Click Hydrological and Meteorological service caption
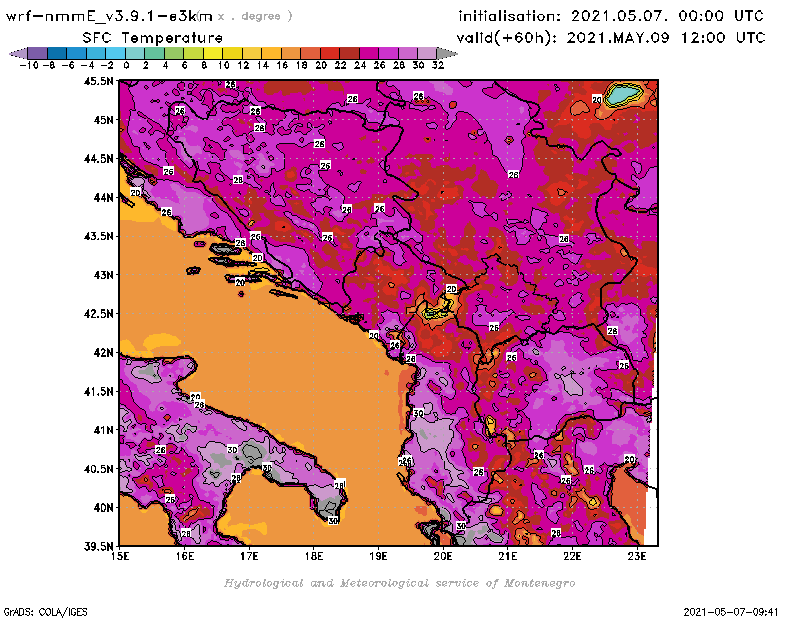The image size is (800, 618). tap(399, 583)
